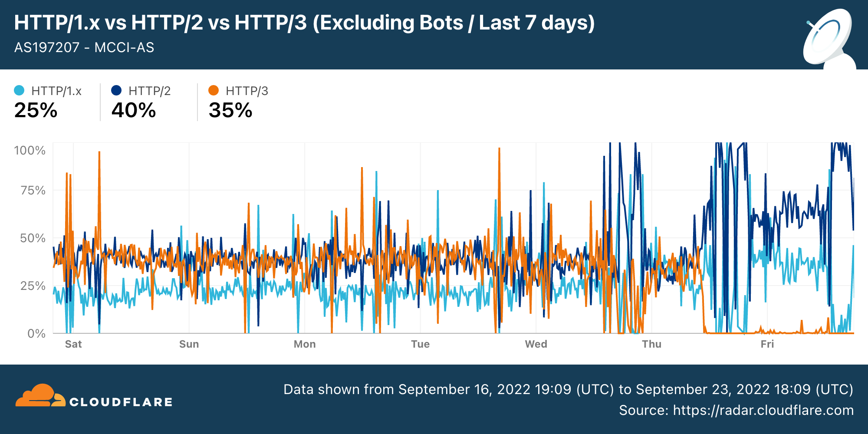Click the orange Cloudflare cloud logo

40,395
